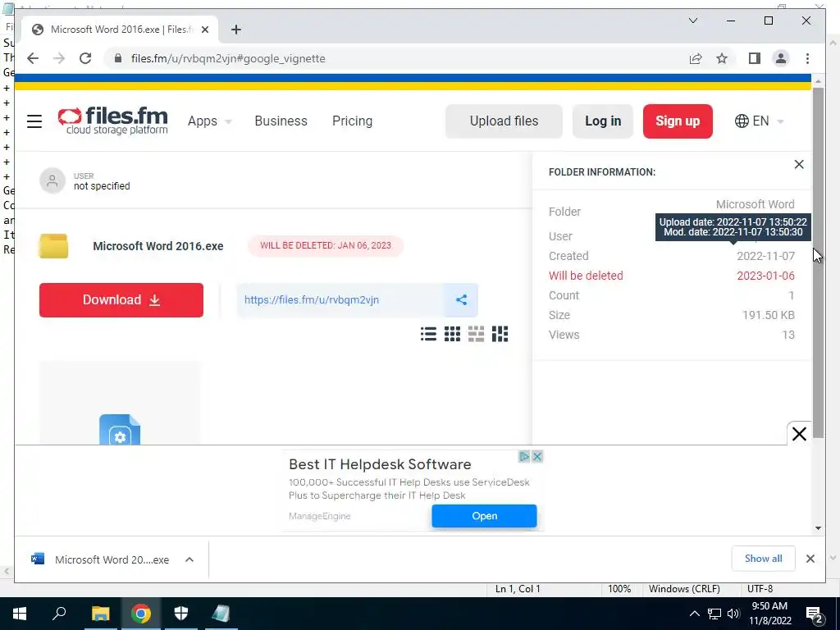Screen dimensions: 840x630
Task: Click Chrome icon in taskbar
Action: [141, 614]
